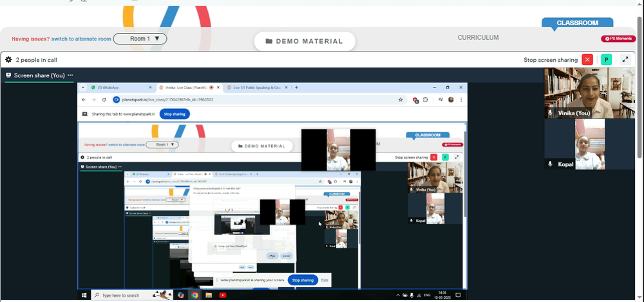Image resolution: width=644 pixels, height=302 pixels.
Task: Show hidden icons chevron in the system tray
Action: (397, 295)
